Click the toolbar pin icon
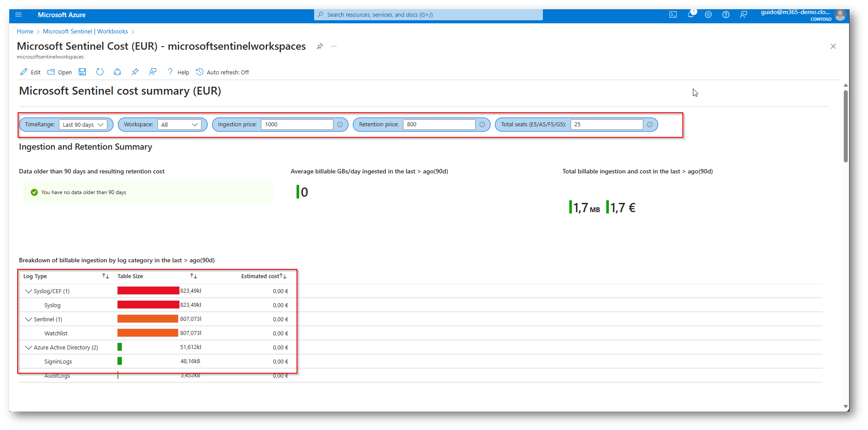The width and height of the screenshot is (868, 430). pyautogui.click(x=135, y=72)
